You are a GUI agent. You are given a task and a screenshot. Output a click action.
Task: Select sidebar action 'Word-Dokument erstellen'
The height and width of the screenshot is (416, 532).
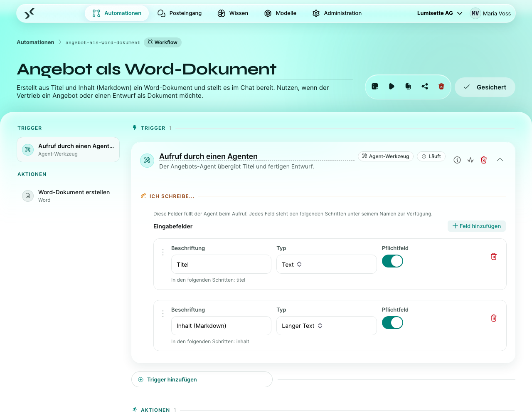point(68,196)
